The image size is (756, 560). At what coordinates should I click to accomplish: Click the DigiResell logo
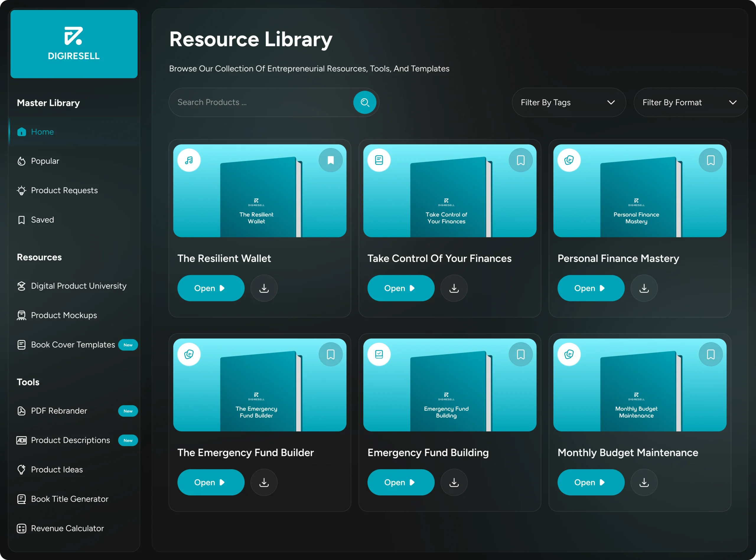(x=74, y=44)
